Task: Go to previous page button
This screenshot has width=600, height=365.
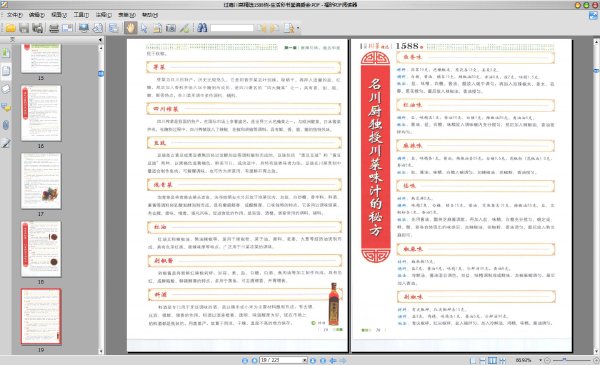Action: pyautogui.click(x=254, y=360)
